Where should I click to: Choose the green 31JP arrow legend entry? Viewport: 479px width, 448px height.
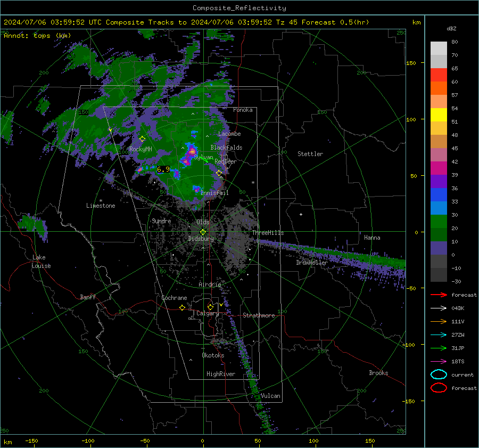tap(439, 348)
